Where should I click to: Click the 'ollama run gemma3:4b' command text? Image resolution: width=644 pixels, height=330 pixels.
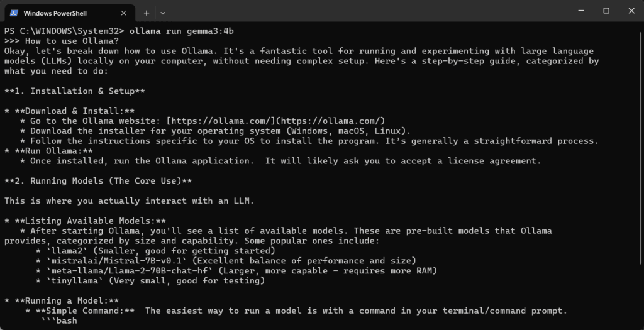click(x=182, y=31)
